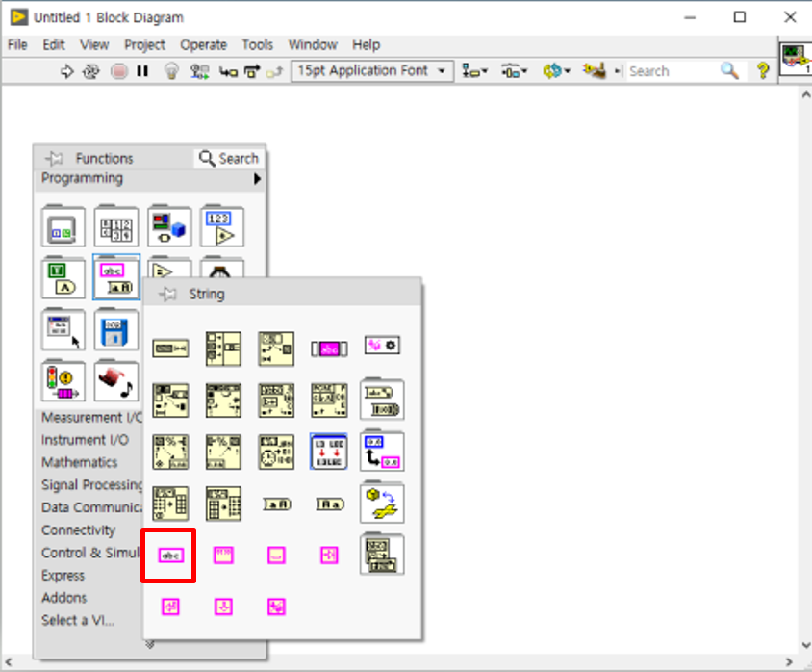
Task: Select the Format Into String function
Action: tap(223, 452)
